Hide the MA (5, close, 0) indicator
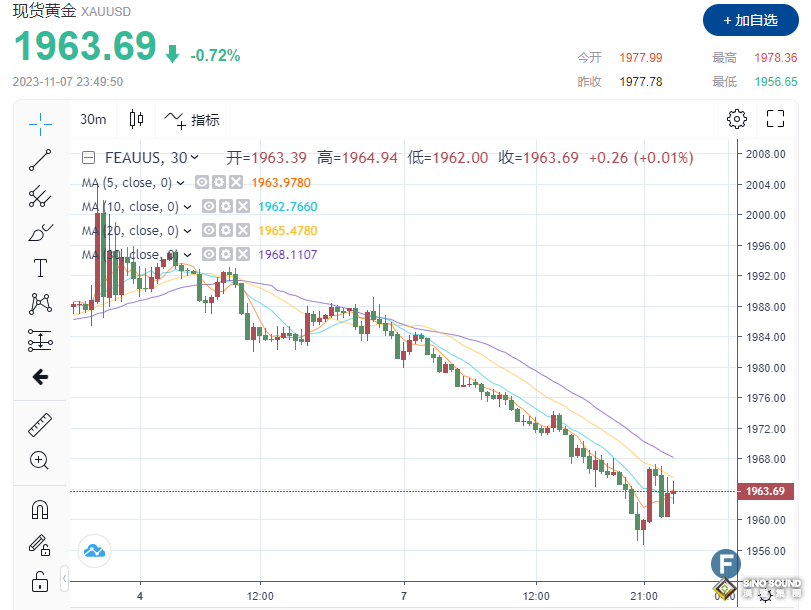Viewport: 811px width, 610px height. [201, 182]
